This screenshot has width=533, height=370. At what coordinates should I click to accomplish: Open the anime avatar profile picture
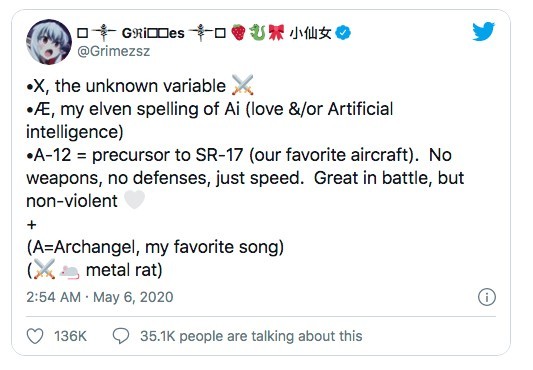(49, 41)
